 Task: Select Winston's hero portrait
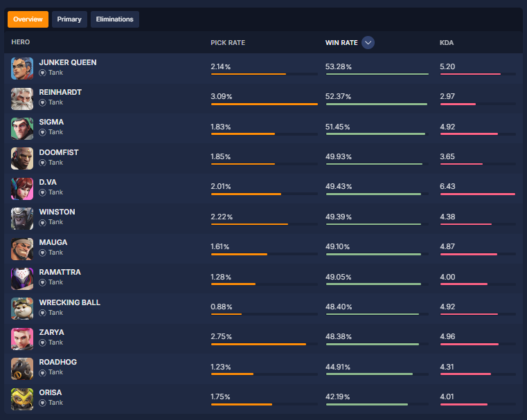22,218
